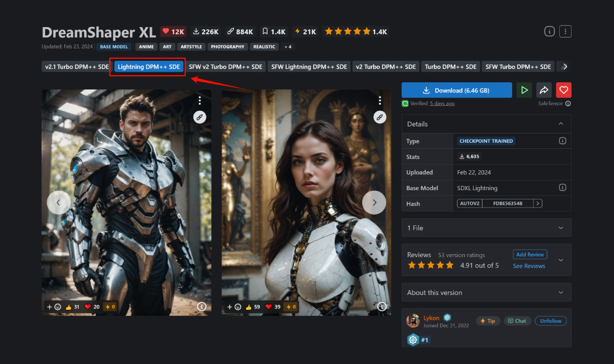The width and height of the screenshot is (614, 364).
Task: Go to the next gallery image
Action: click(x=374, y=202)
